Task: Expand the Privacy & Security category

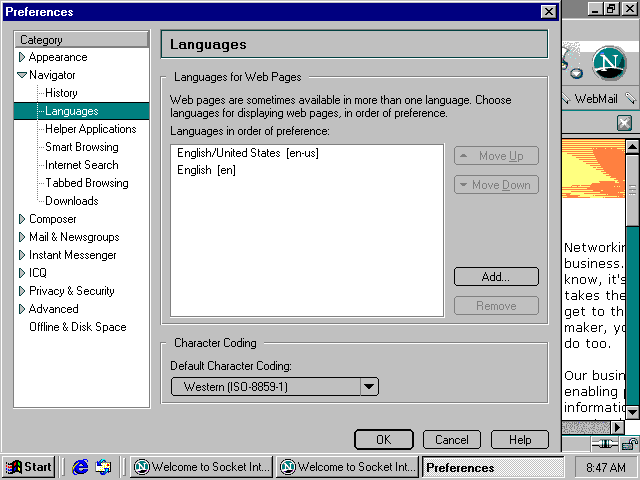Action: point(22,291)
